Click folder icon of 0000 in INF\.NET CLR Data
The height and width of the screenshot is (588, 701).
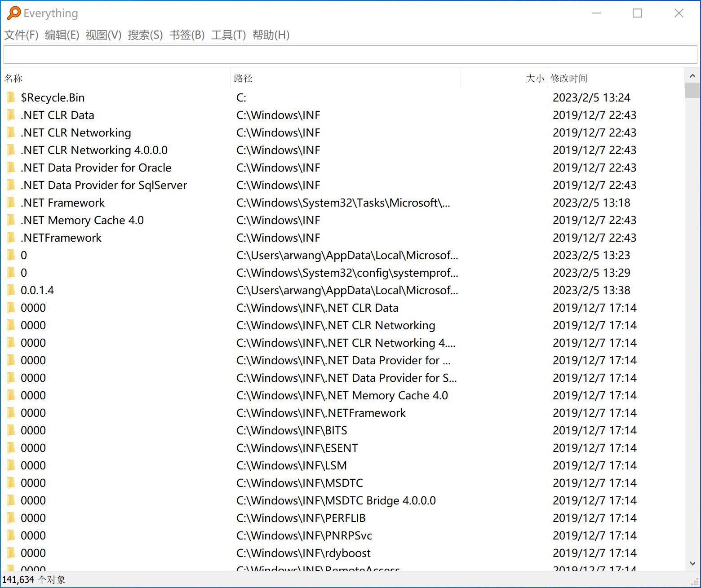pos(11,308)
